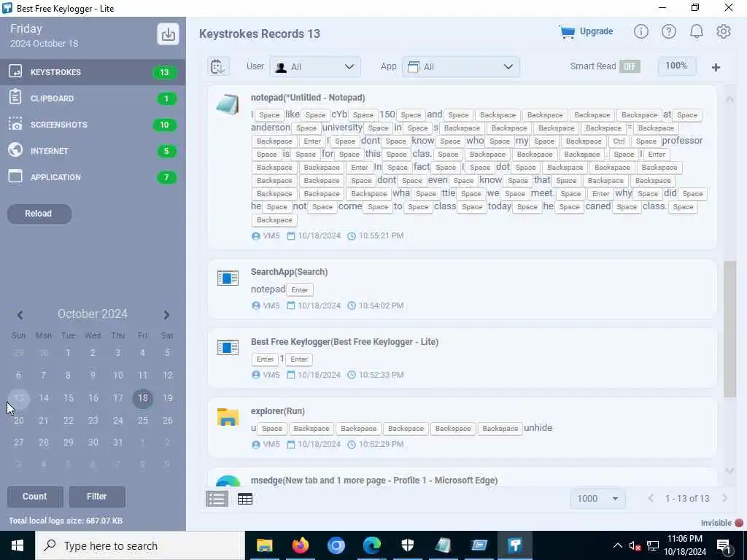
Task: Click the SearchApp(Search) record title
Action: point(289,272)
